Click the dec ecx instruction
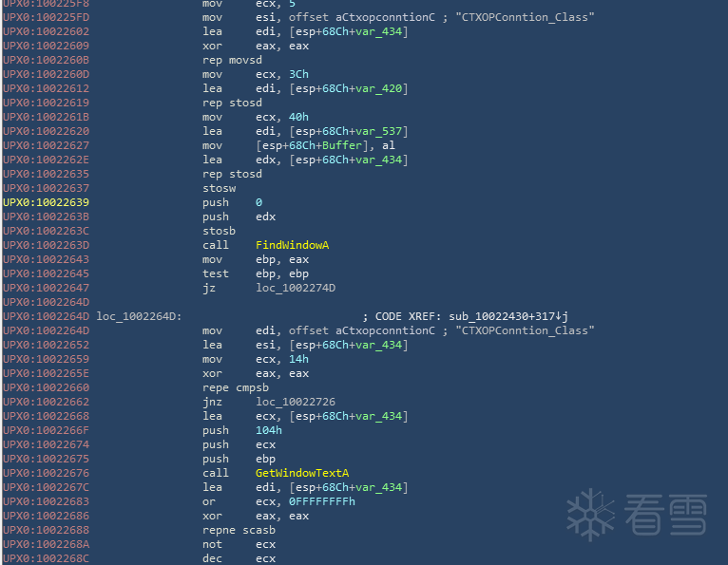 point(239,558)
